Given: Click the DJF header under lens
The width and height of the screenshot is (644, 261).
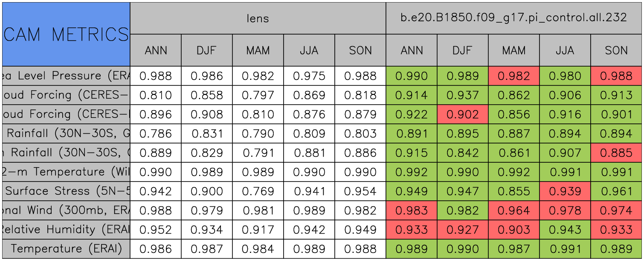Looking at the screenshot, I should click(x=206, y=50).
